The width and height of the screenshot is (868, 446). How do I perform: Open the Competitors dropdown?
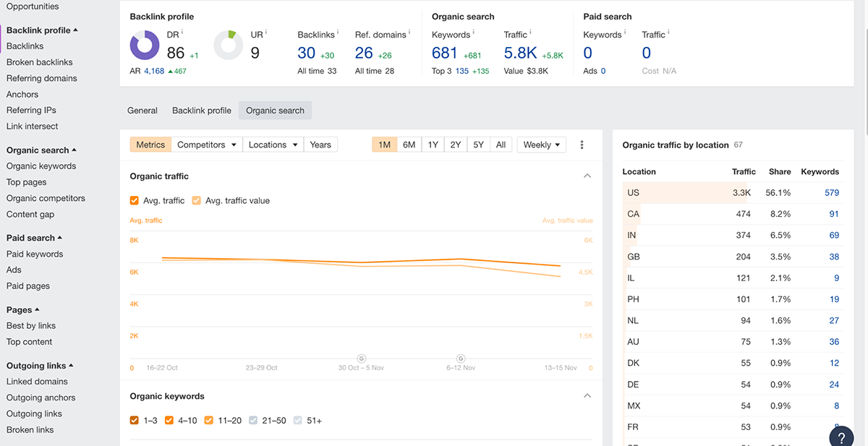[x=207, y=145]
